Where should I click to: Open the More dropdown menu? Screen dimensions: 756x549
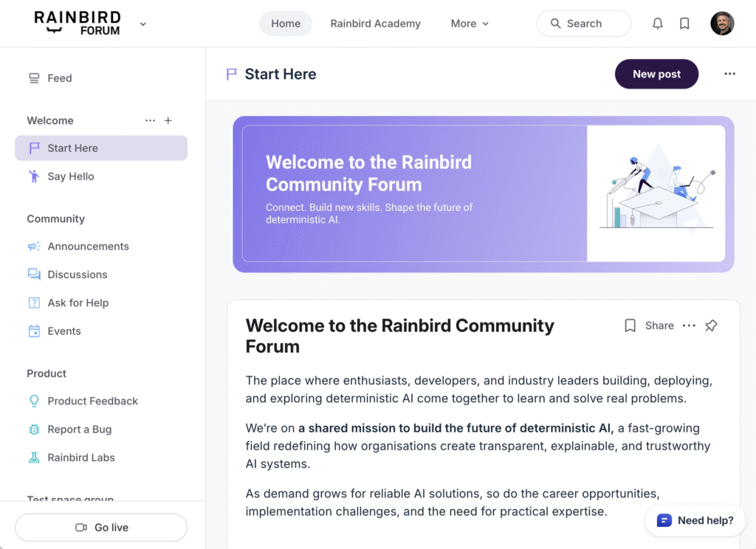tap(470, 24)
